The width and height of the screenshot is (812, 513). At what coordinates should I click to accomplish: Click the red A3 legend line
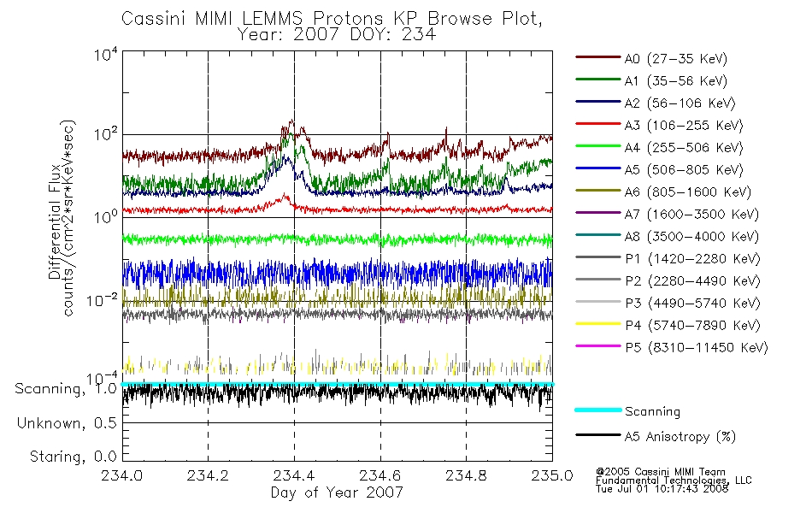[597, 124]
